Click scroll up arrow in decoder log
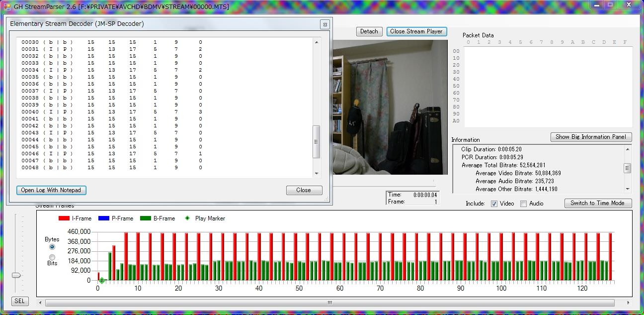 pos(317,42)
